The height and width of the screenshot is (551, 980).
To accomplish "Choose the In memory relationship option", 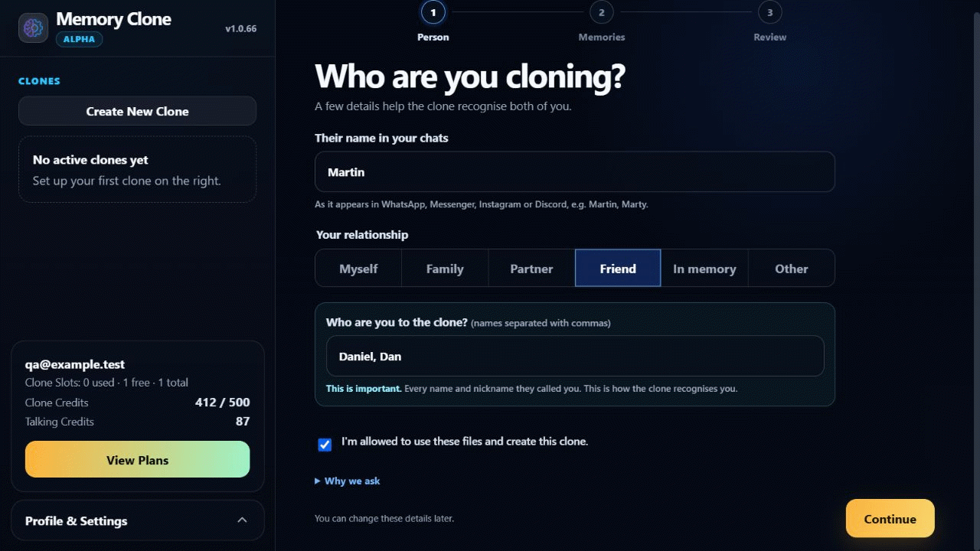I will pos(704,269).
